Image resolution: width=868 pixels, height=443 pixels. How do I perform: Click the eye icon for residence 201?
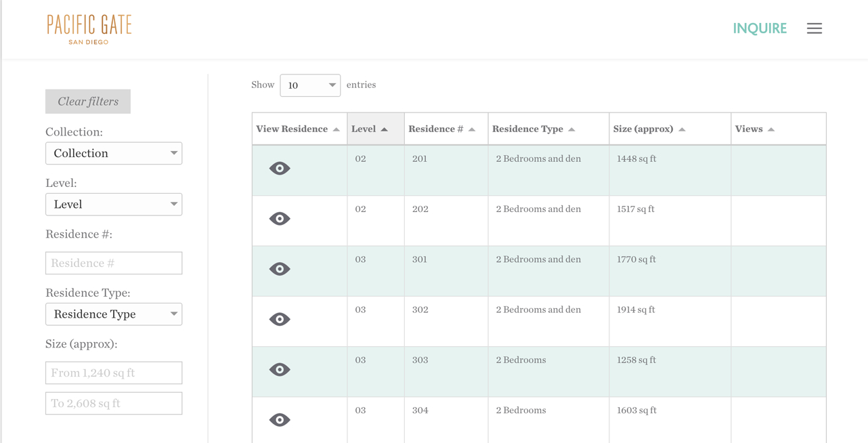[x=280, y=169]
